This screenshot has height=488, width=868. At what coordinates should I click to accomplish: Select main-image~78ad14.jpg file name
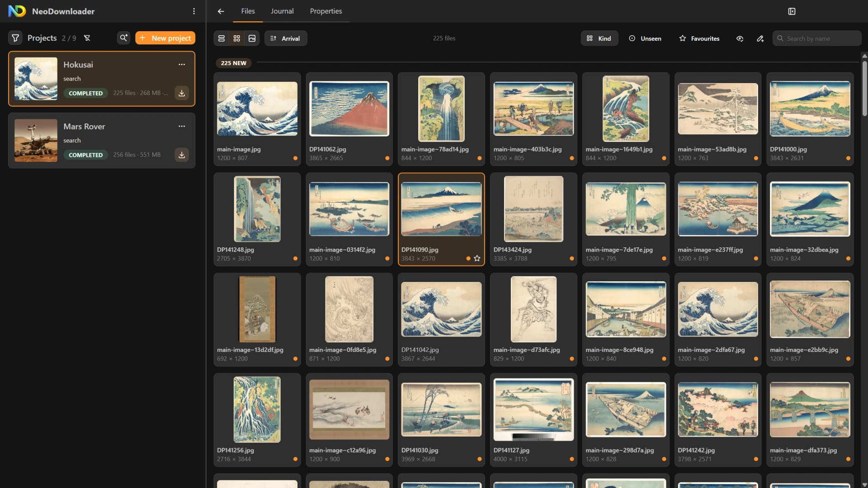(x=435, y=149)
